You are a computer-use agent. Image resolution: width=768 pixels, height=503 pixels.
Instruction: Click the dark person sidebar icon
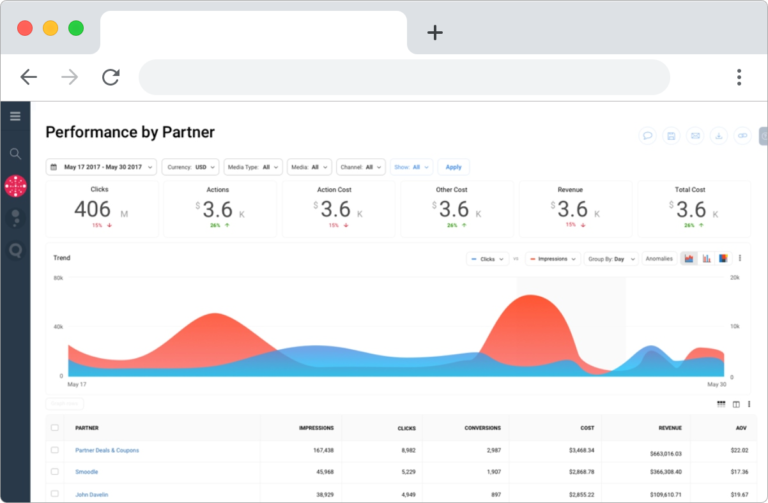(x=16, y=218)
